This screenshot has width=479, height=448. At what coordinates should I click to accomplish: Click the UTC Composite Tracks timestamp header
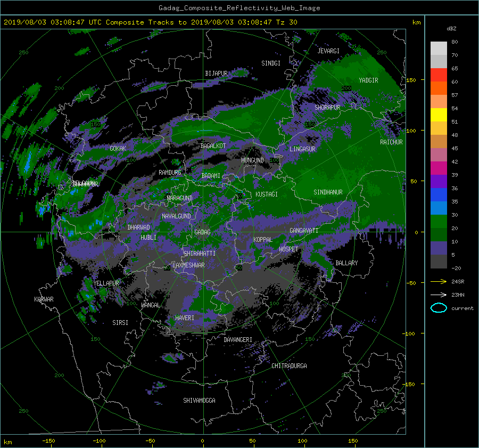click(150, 22)
